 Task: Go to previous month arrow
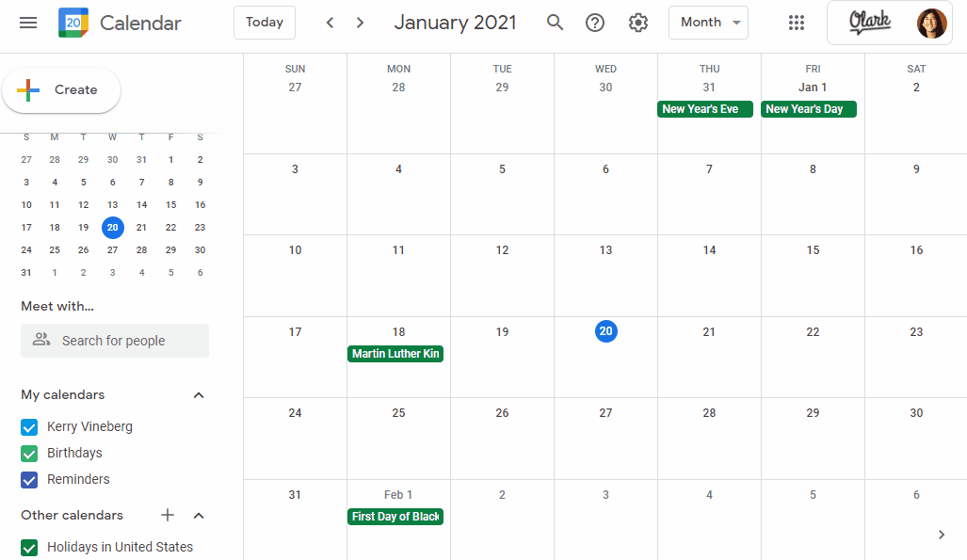(x=330, y=23)
